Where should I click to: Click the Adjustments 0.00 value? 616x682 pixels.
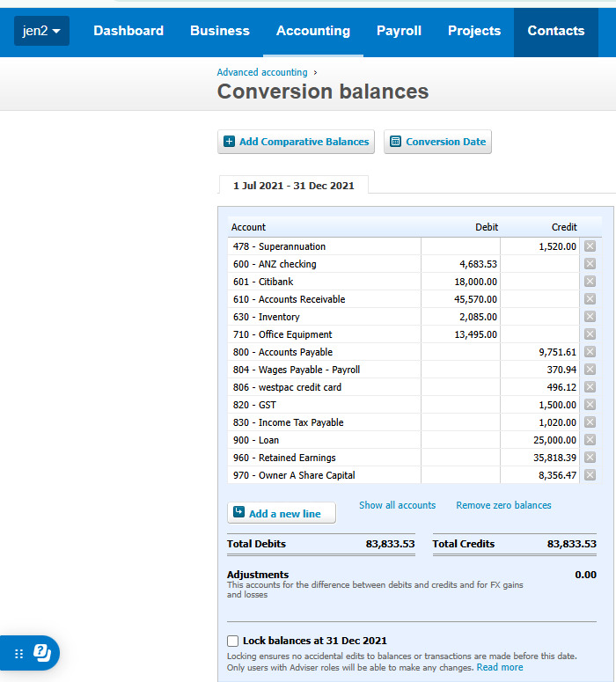coord(585,575)
